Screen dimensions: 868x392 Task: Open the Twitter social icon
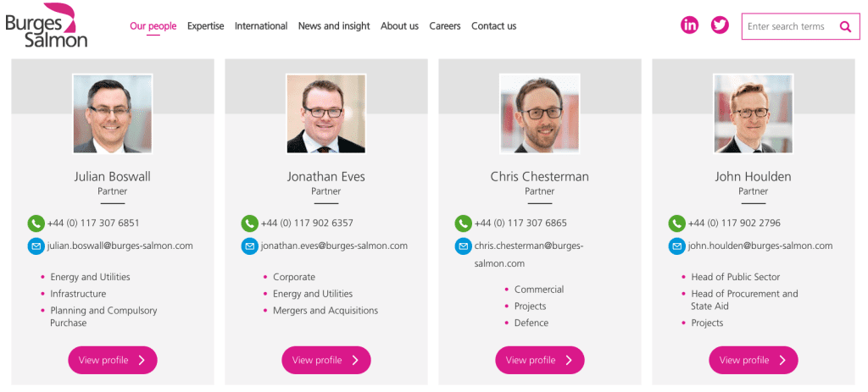tap(720, 25)
